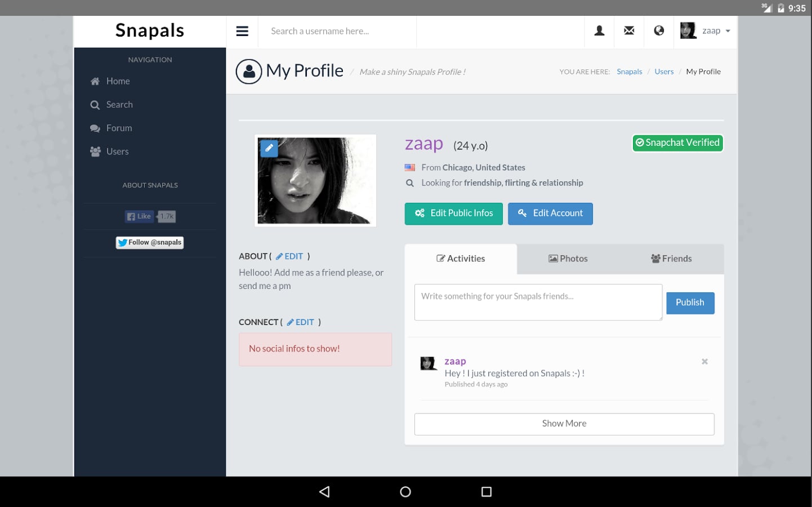Tap Android back button
812x507 pixels.
(x=324, y=492)
